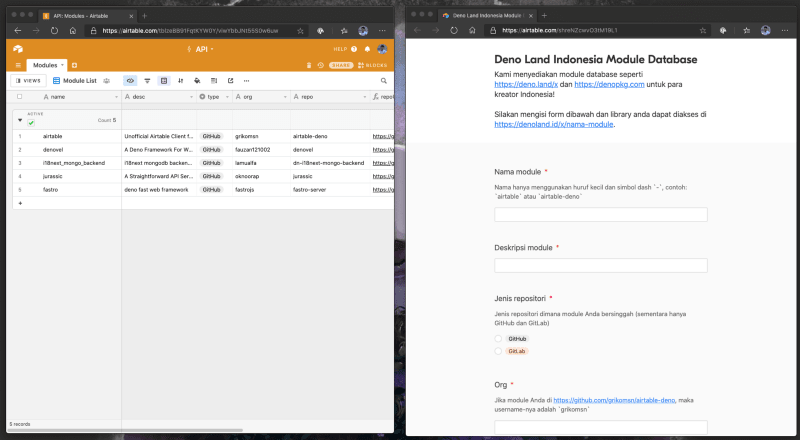Click the view collaborators icon beside Module List

pyautogui.click(x=107, y=81)
